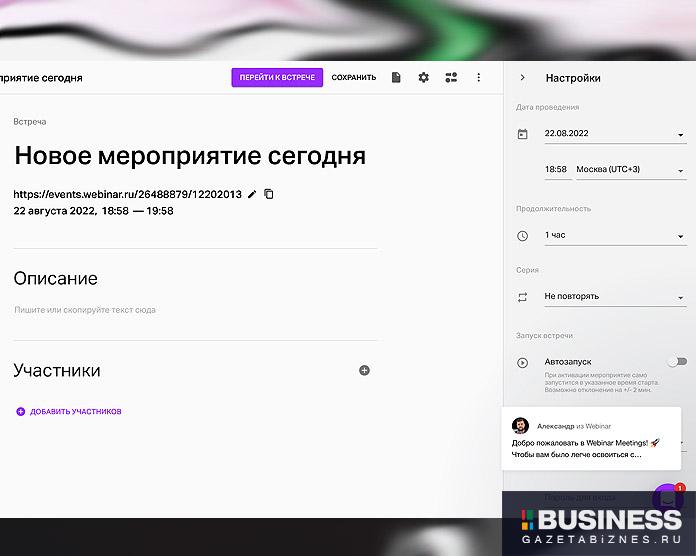
Task: Click pencil icon to edit meeting link
Action: coord(252,194)
